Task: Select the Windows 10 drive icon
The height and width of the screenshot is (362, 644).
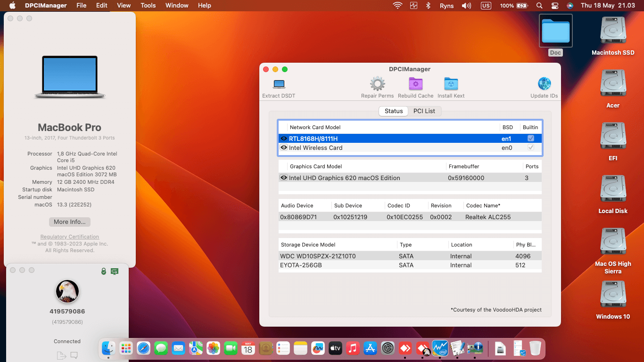Action: (x=613, y=295)
